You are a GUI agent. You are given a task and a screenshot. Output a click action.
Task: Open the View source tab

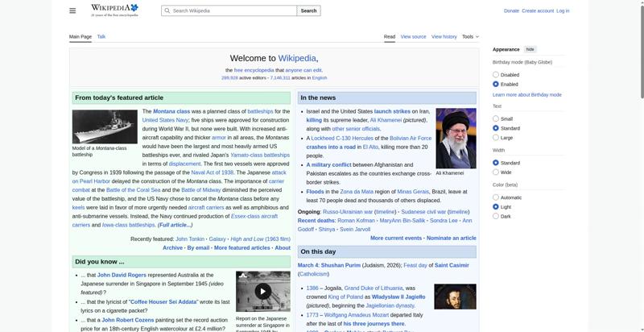pos(413,37)
